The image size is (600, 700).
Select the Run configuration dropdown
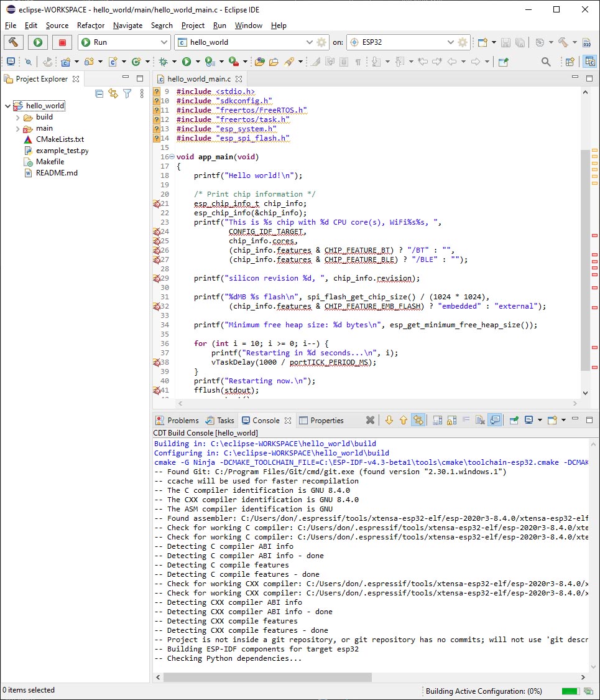(x=165, y=42)
